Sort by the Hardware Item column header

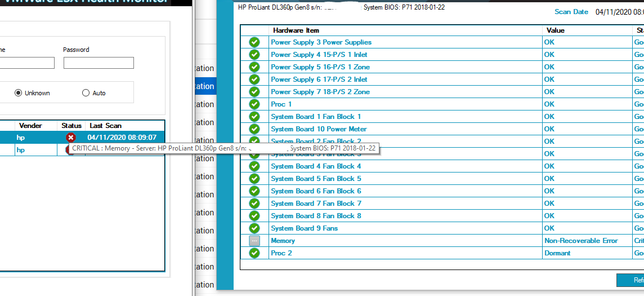pyautogui.click(x=296, y=30)
